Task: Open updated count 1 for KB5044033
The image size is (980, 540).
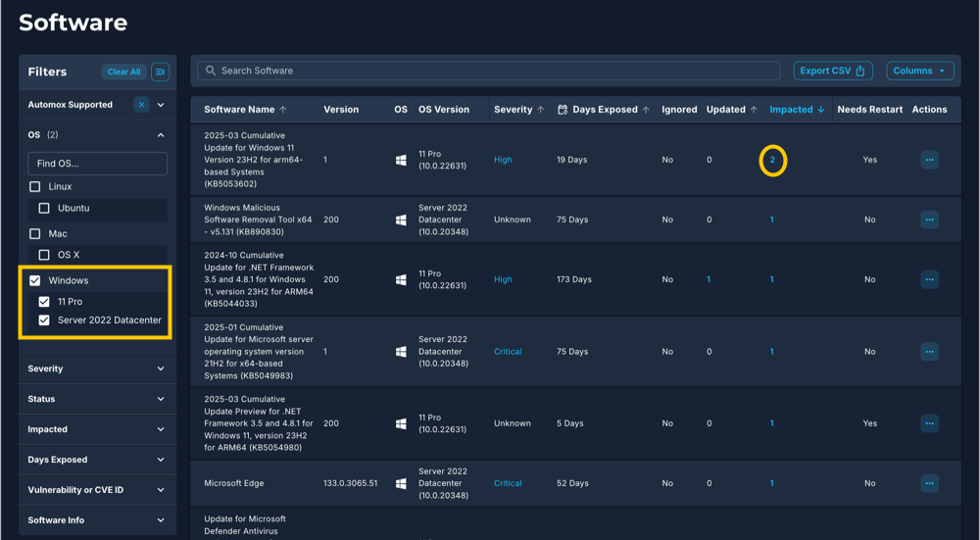Action: (x=709, y=279)
